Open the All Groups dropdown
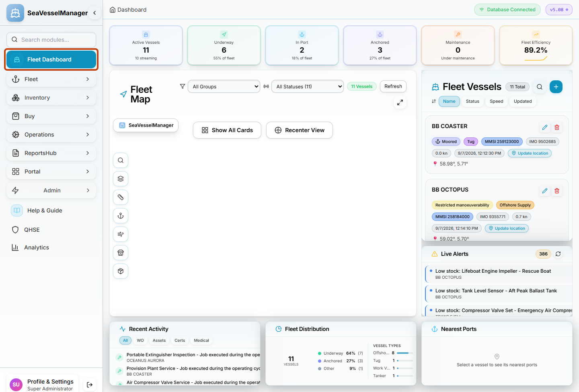 coord(224,86)
